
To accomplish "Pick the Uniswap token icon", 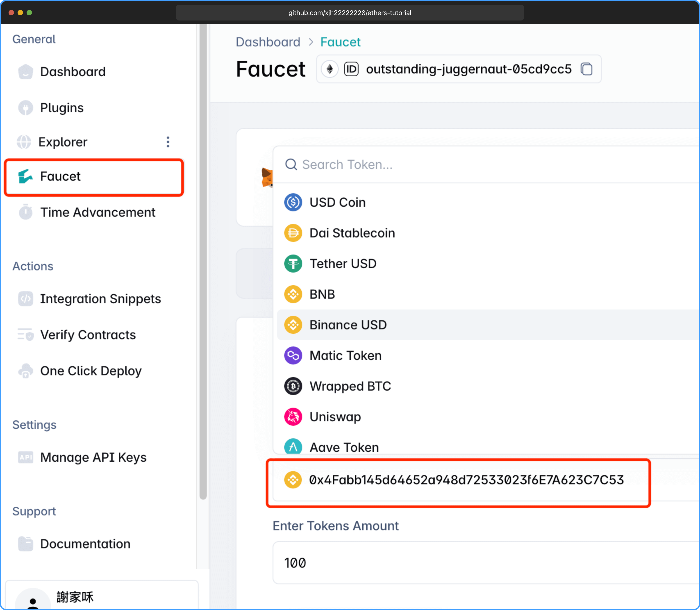I will click(293, 417).
